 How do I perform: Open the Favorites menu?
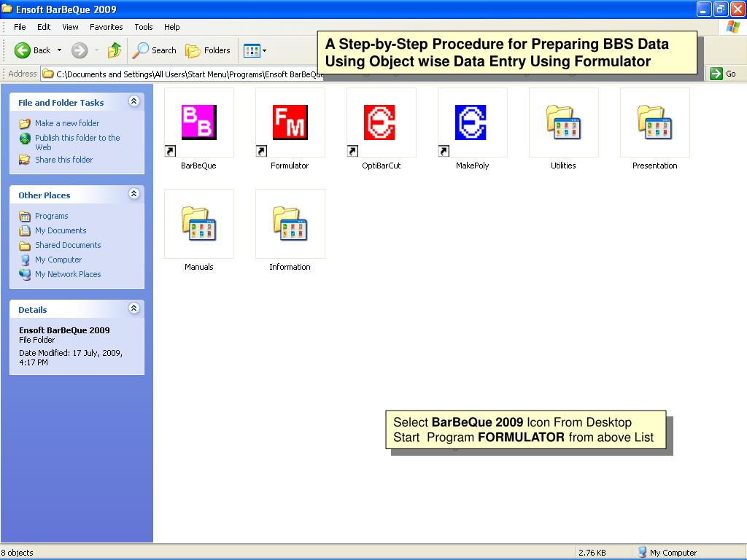point(107,27)
